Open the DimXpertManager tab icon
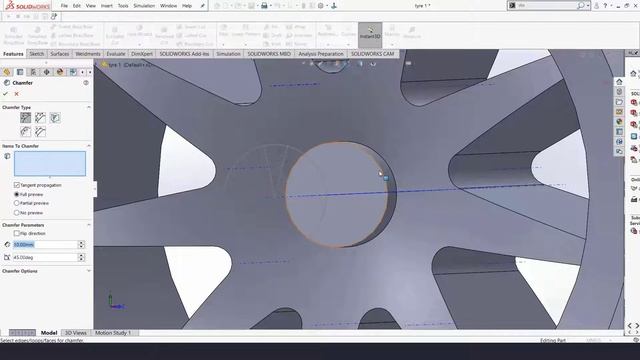Screen dimensions: 640x360 [47, 72]
